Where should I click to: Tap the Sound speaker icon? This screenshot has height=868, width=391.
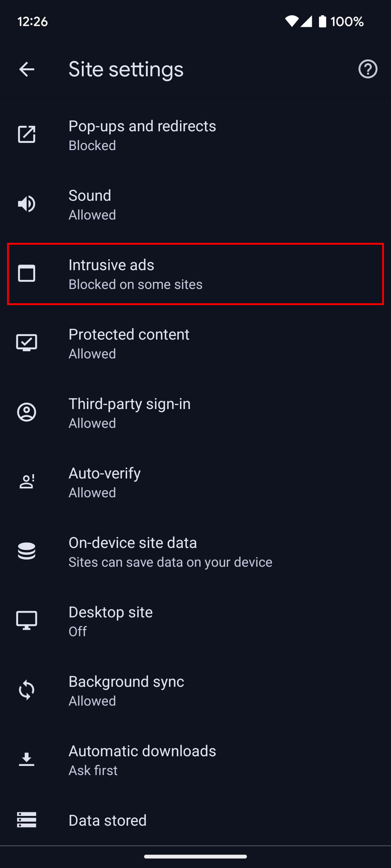(x=27, y=204)
